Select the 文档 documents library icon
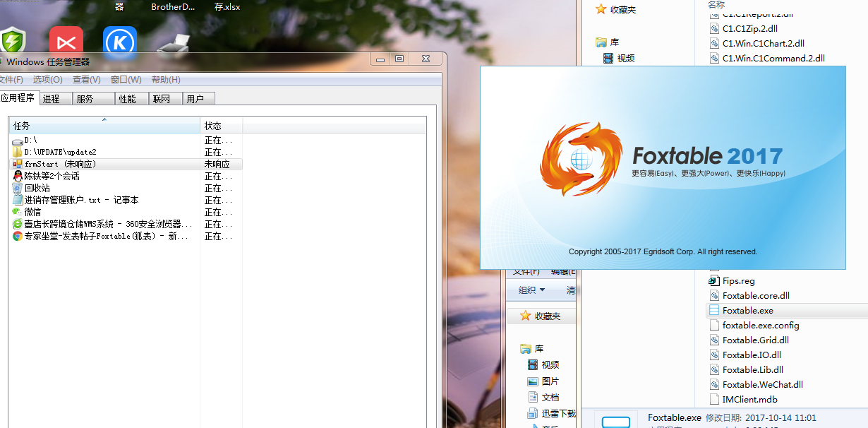 (x=534, y=398)
